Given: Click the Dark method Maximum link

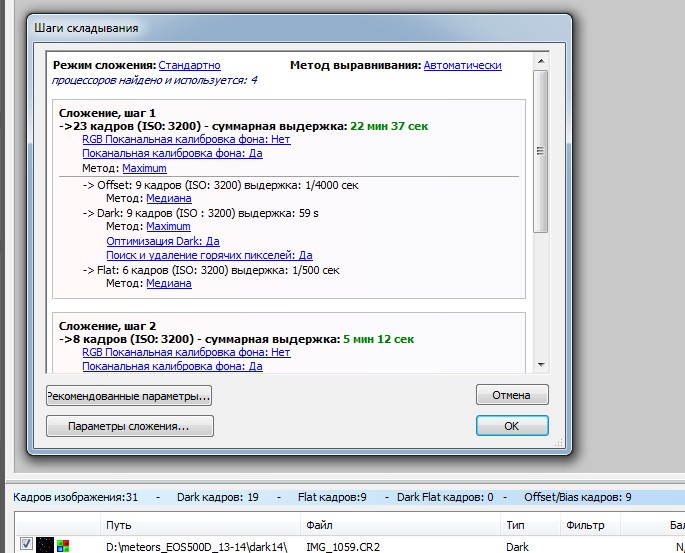Looking at the screenshot, I should pyautogui.click(x=168, y=227).
